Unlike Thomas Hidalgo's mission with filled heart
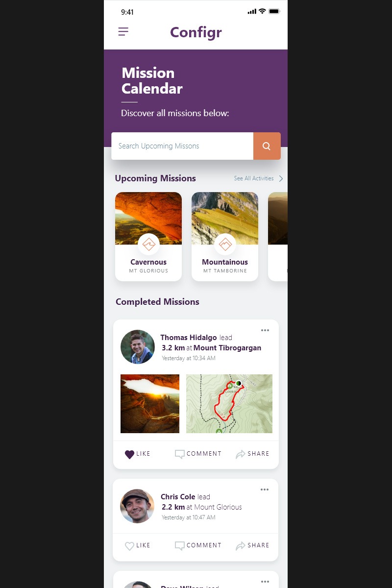This screenshot has width=392, height=588. click(x=138, y=454)
